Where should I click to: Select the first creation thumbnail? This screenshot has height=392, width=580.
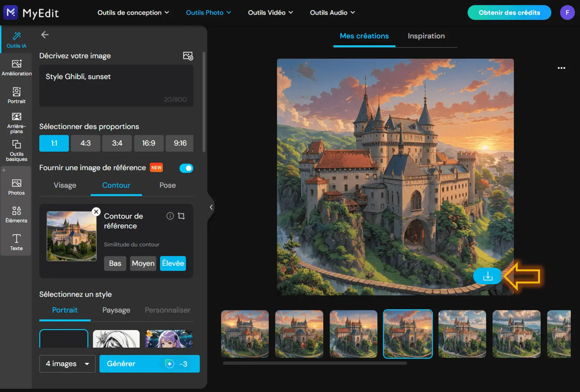point(245,334)
